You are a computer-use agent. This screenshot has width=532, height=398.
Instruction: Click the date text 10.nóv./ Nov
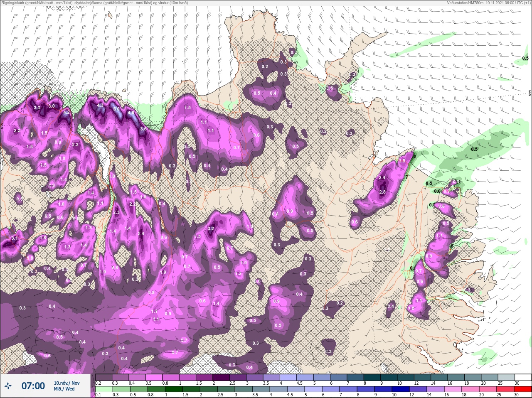point(66,383)
